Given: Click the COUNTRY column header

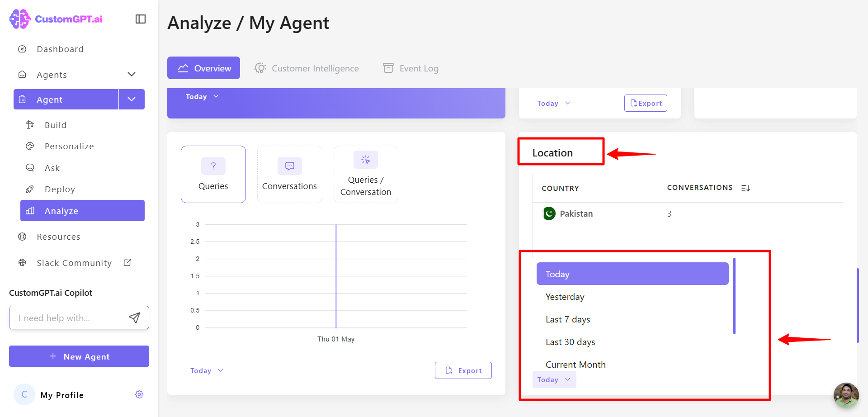Looking at the screenshot, I should (560, 188).
